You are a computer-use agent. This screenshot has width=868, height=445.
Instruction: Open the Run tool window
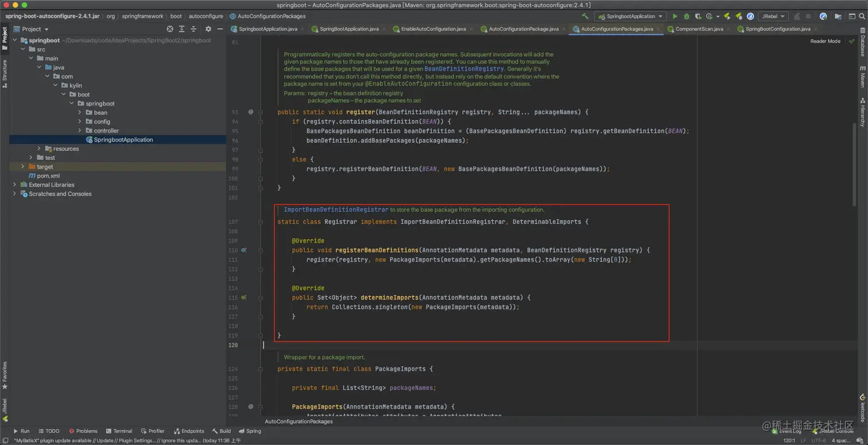(x=21, y=431)
